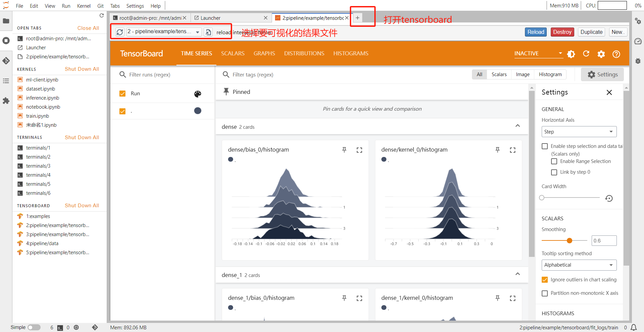Open TensorBoard settings gear in orange header
This screenshot has width=644, height=332.
tap(601, 54)
